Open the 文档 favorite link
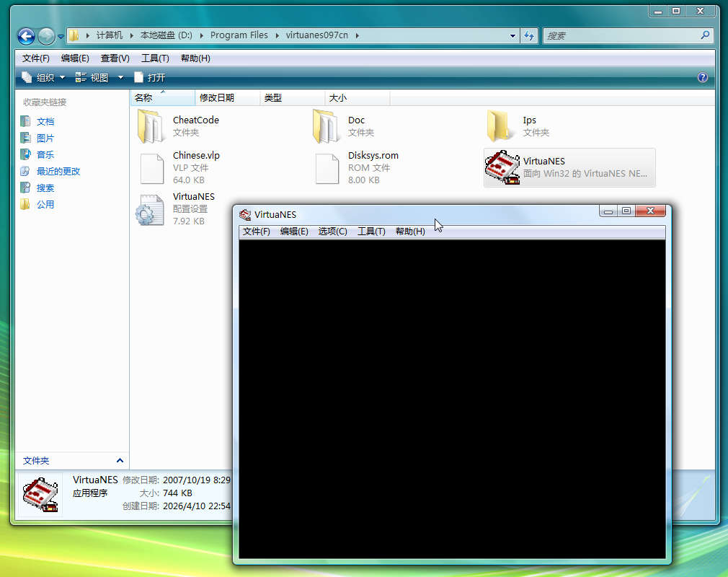The width and height of the screenshot is (728, 577). 45,122
